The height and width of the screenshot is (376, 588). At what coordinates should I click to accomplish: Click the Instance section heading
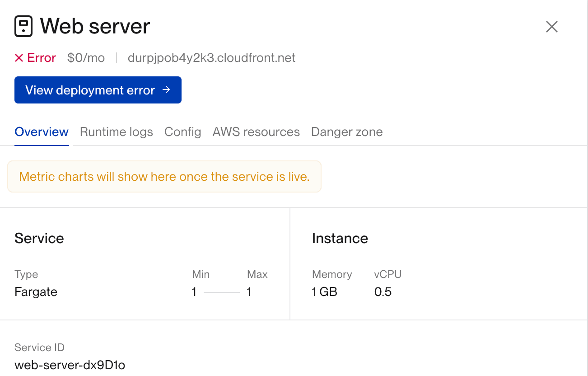(x=340, y=238)
